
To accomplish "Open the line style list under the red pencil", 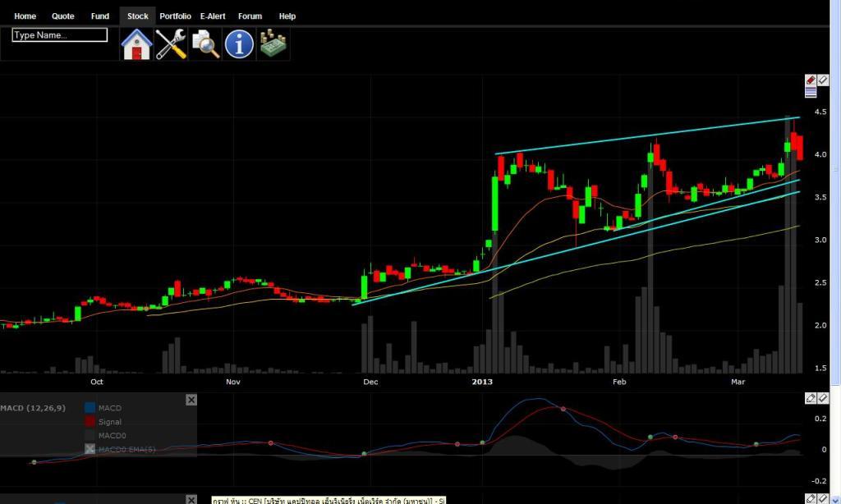I will 811,92.
